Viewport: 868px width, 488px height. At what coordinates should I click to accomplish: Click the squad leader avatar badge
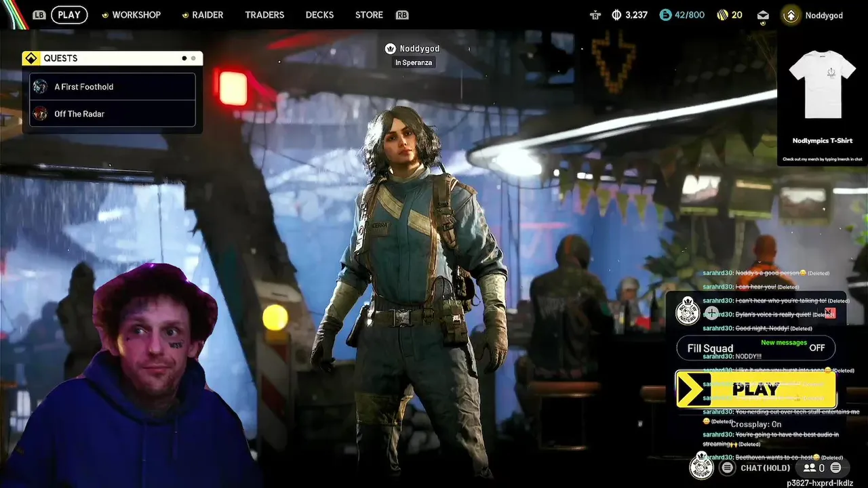click(x=688, y=312)
